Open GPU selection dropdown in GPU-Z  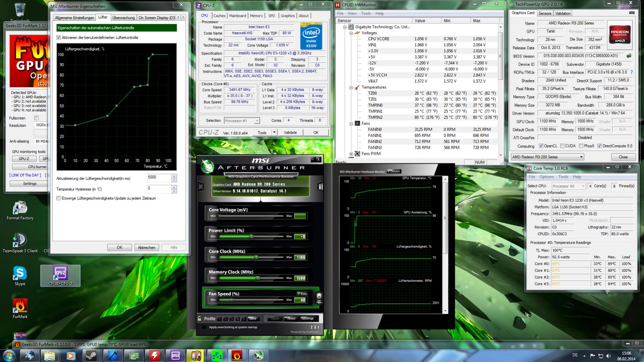[547, 157]
